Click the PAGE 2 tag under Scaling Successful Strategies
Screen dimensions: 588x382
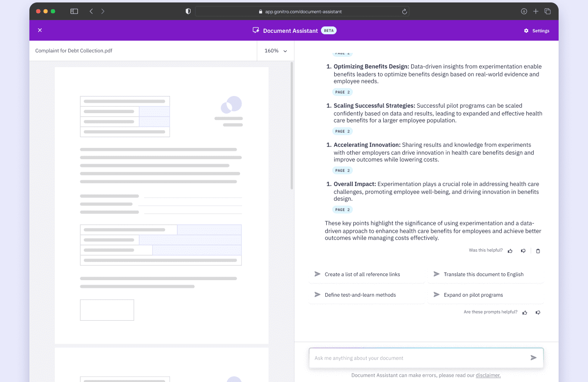343,131
